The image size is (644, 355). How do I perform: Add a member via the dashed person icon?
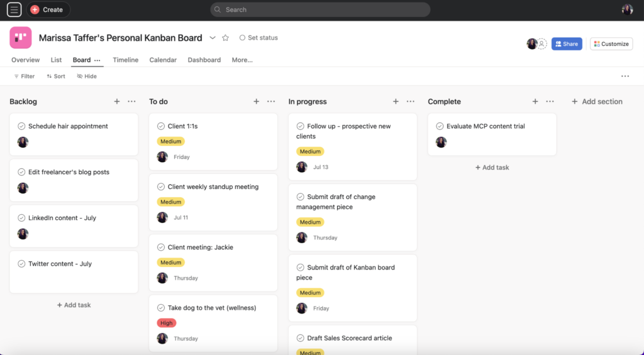click(542, 43)
